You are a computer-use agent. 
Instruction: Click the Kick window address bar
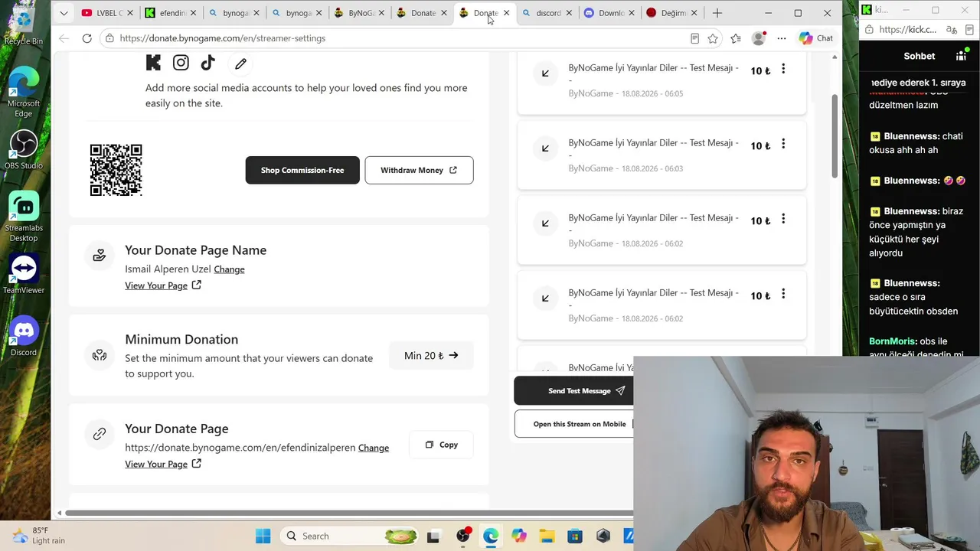coord(907,30)
